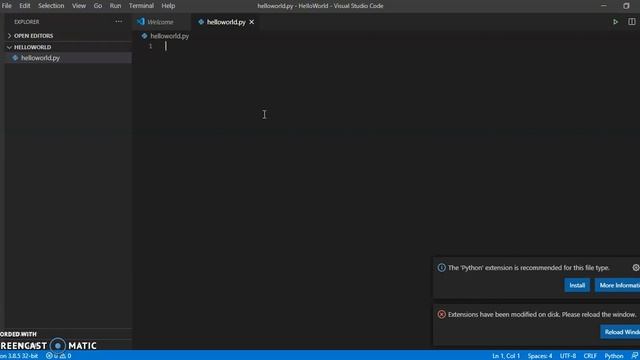Click the More Information button
The height and width of the screenshot is (360, 640).
pos(618,285)
